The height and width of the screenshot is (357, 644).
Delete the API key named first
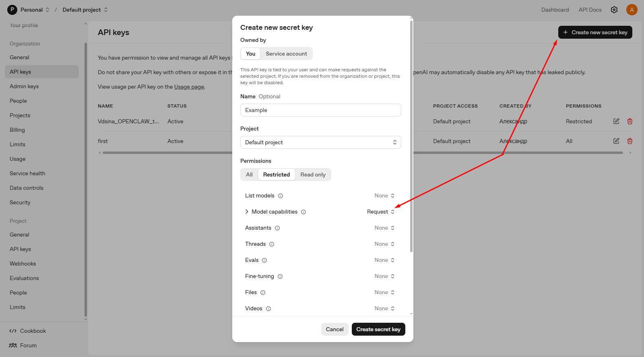pyautogui.click(x=630, y=141)
